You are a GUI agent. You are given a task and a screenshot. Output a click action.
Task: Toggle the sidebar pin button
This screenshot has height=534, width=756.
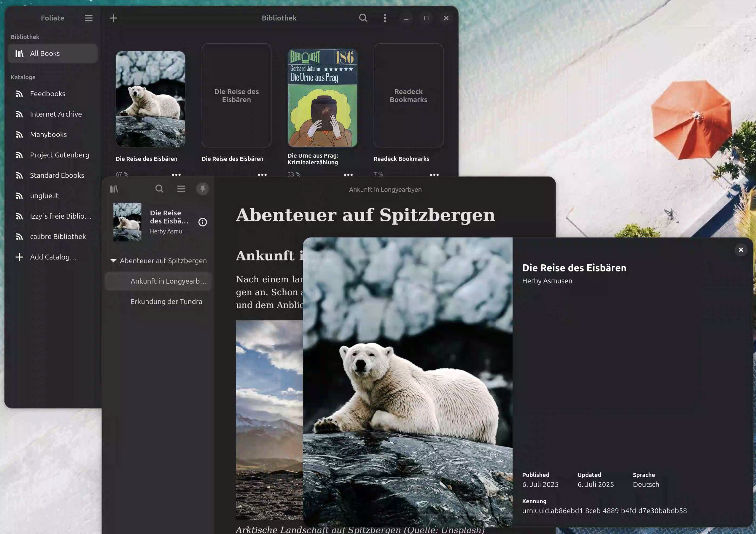(x=202, y=189)
